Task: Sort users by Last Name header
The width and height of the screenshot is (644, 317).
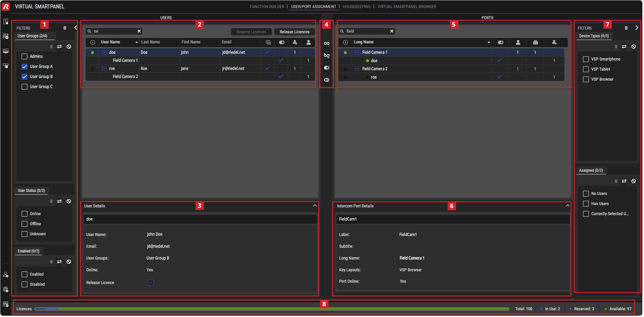Action: point(150,42)
